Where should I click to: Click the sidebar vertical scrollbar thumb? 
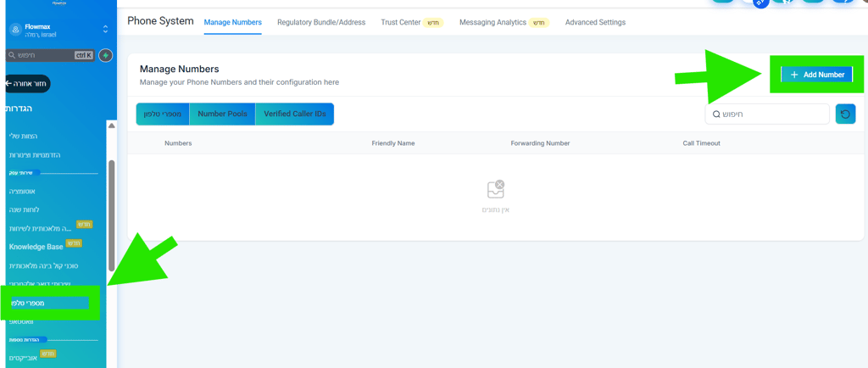pos(112,215)
